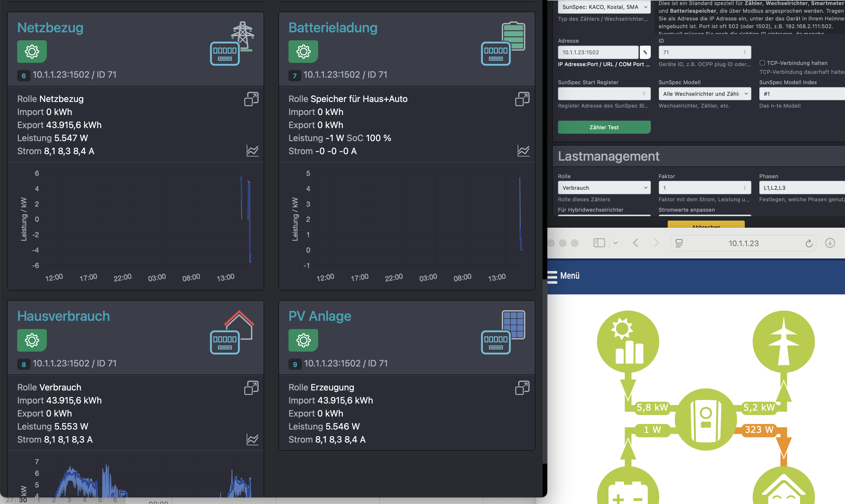Open Netzbezug details in popup window icon
The height and width of the screenshot is (504, 845).
[x=251, y=99]
